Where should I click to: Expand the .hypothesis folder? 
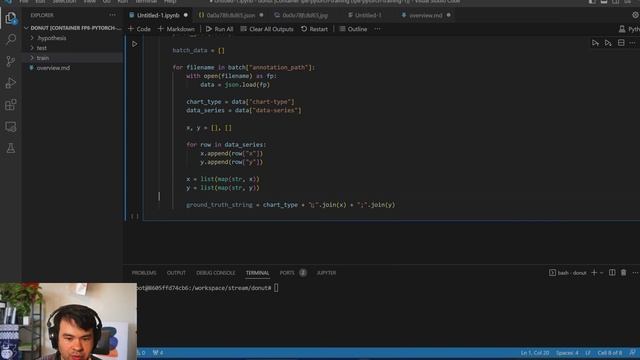tap(72, 38)
